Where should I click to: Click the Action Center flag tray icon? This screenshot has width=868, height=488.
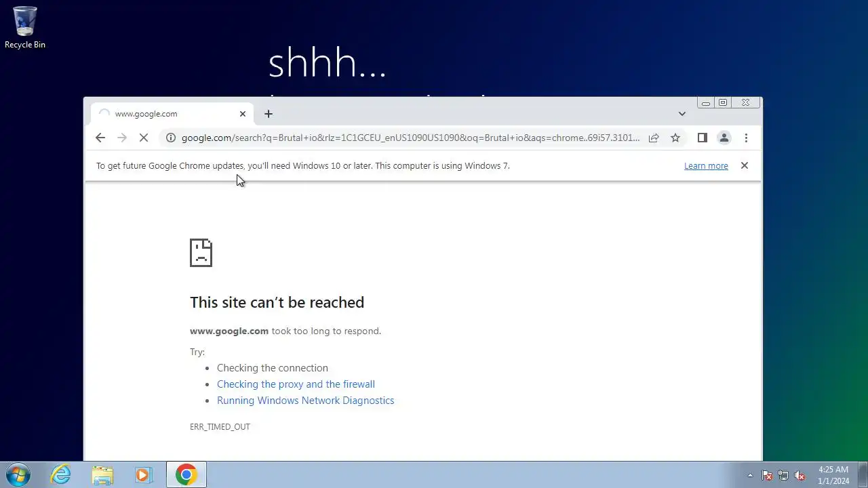coord(767,475)
